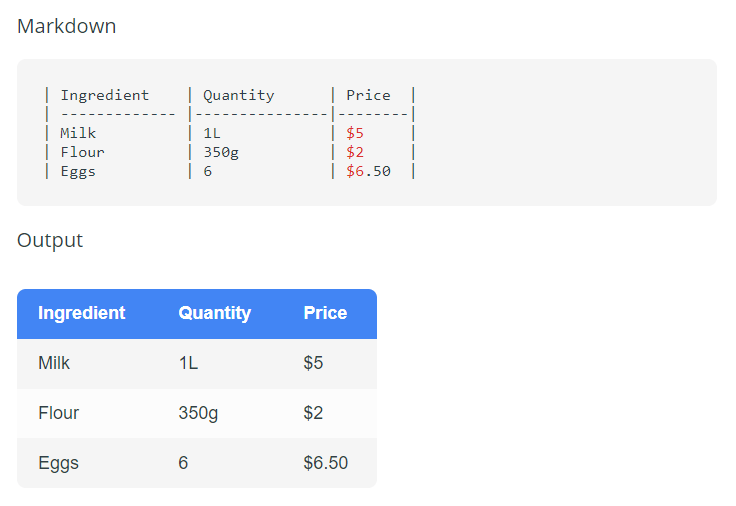Click the dashed separator row in the code block
The image size is (736, 506).
(x=230, y=114)
